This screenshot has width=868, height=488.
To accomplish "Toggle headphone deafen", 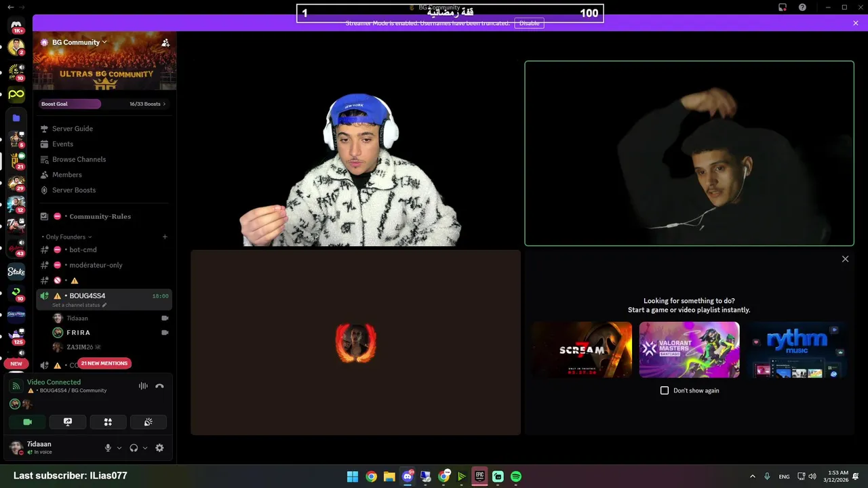I will [x=134, y=448].
